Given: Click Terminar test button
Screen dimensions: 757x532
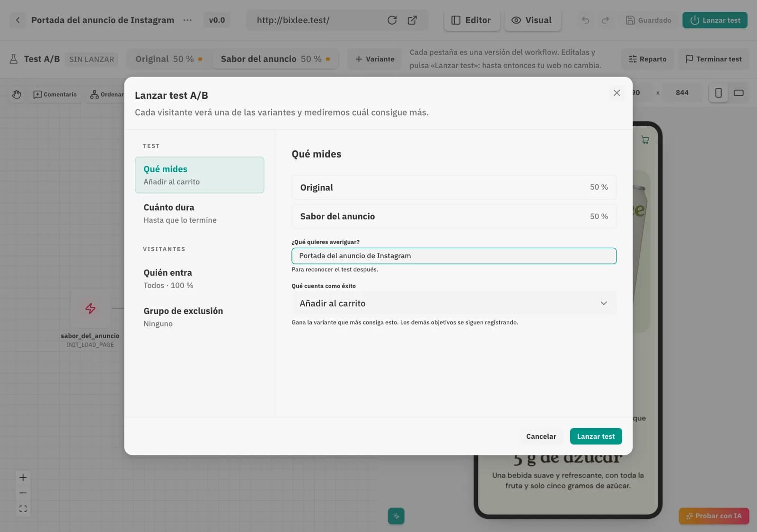Looking at the screenshot, I should (713, 59).
